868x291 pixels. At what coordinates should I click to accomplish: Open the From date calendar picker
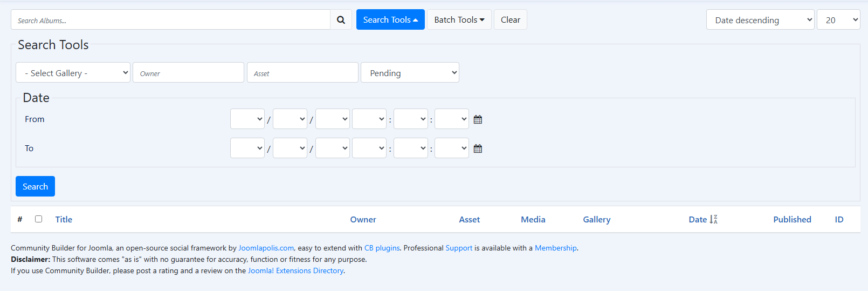478,119
